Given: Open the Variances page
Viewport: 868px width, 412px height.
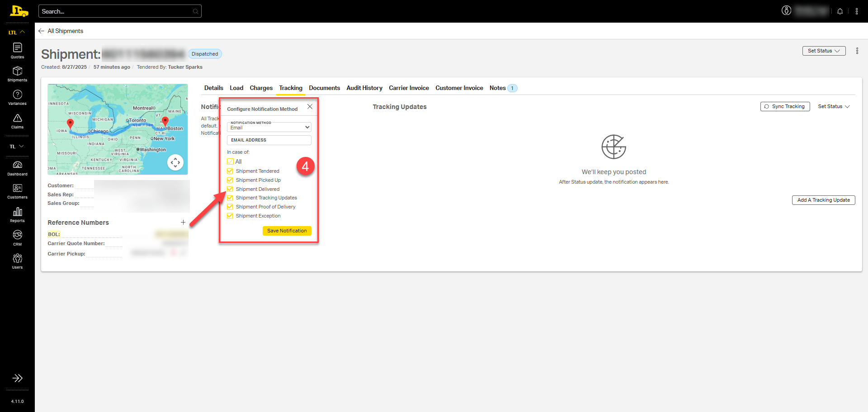Looking at the screenshot, I should (x=17, y=98).
